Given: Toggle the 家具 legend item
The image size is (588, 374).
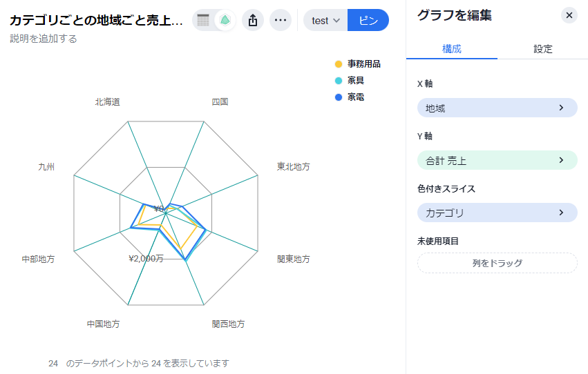Looking at the screenshot, I should pyautogui.click(x=355, y=81).
